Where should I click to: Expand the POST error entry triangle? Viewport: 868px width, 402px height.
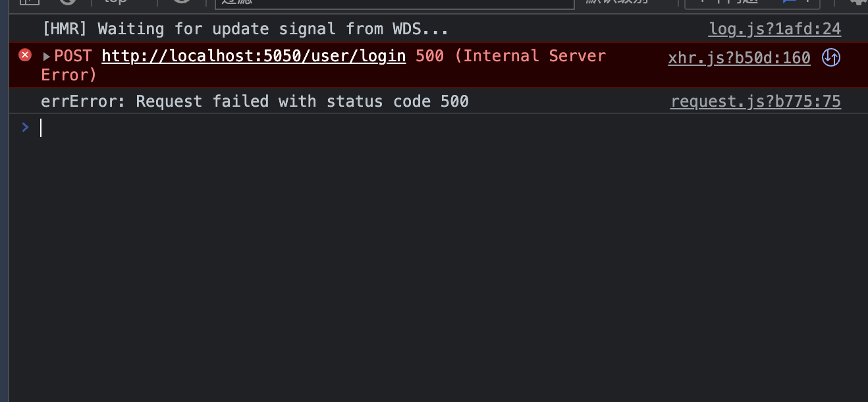(46, 57)
